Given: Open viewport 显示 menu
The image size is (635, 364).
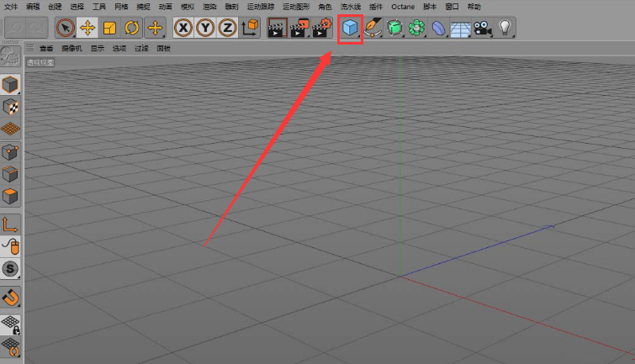Looking at the screenshot, I should (98, 49).
